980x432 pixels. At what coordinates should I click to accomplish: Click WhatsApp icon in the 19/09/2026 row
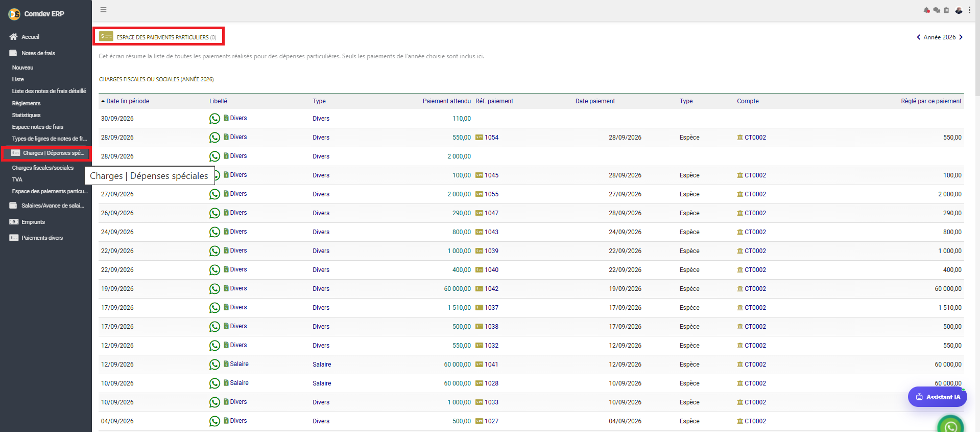(x=214, y=289)
